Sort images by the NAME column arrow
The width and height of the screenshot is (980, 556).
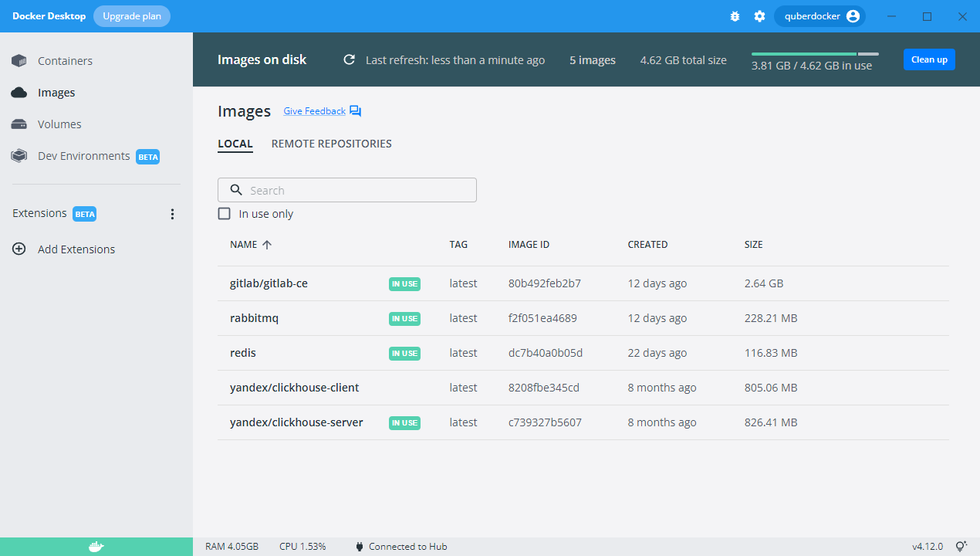click(267, 245)
